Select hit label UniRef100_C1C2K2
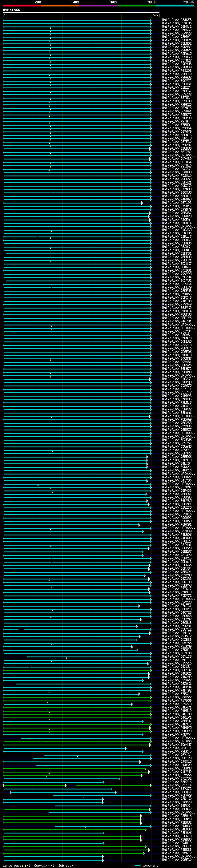Screen dimensions: 197x868 pyautogui.click(x=177, y=379)
